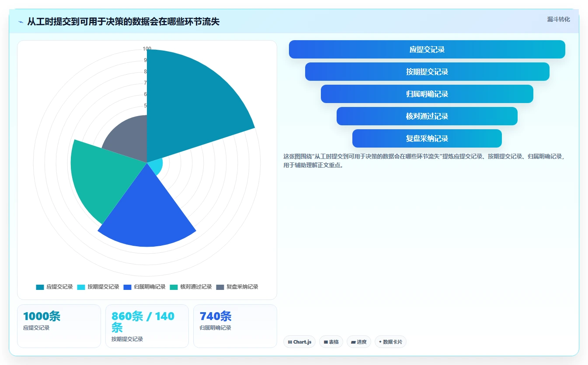Click the gray polar chart segment
Viewport: 588px width, 365px height.
[129, 138]
